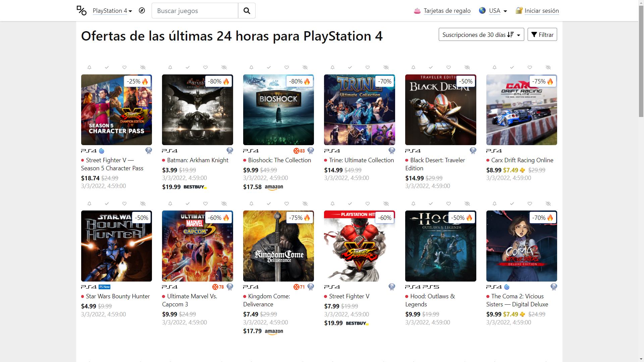Click the Buscar juegos search field
Screen dimensions: 644x362
click(195, 11)
